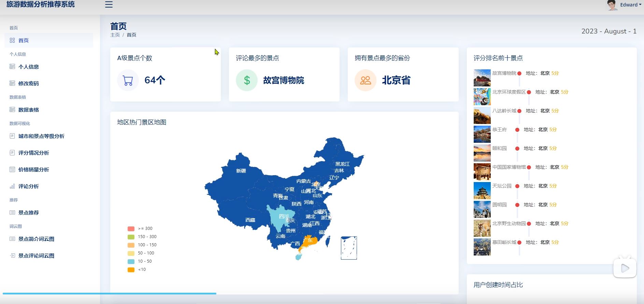This screenshot has height=304, width=644.
Task: Click the 天坛公园 ranking thumbnail
Action: click(482, 191)
